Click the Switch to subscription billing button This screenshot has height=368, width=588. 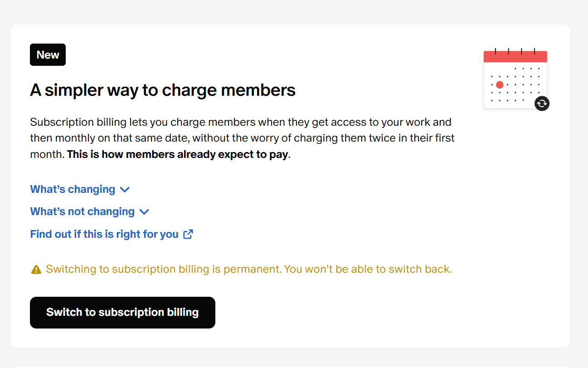122,312
